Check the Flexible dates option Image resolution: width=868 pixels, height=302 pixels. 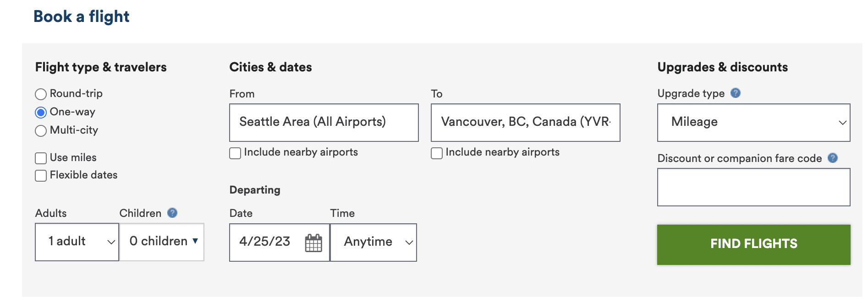pos(41,175)
